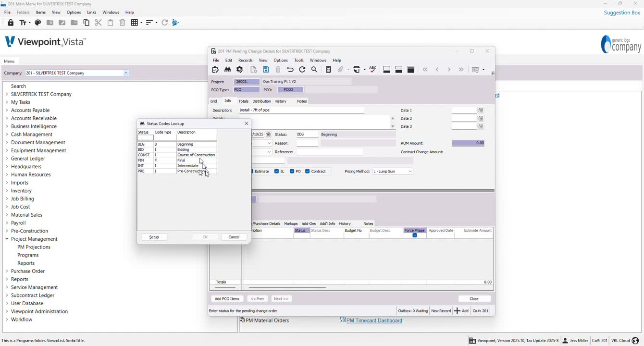
Task: Open the Suggestion Box link
Action: click(x=622, y=12)
